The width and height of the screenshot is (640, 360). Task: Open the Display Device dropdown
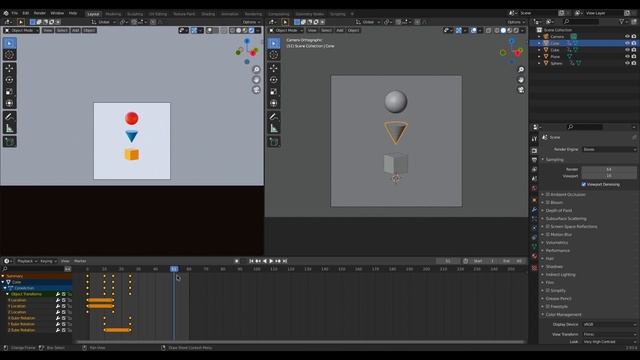609,324
